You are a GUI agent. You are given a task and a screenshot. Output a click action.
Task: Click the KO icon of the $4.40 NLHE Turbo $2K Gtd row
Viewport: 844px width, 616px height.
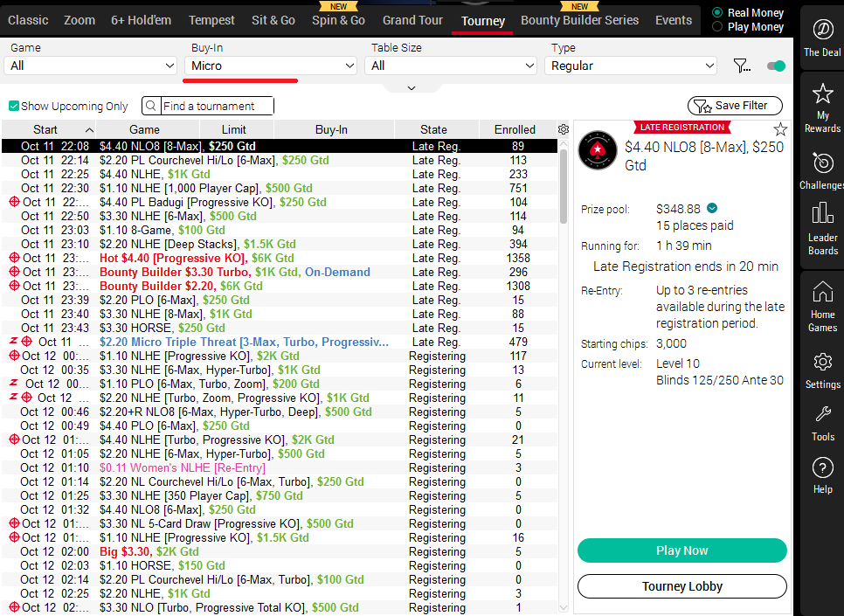pyautogui.click(x=15, y=440)
